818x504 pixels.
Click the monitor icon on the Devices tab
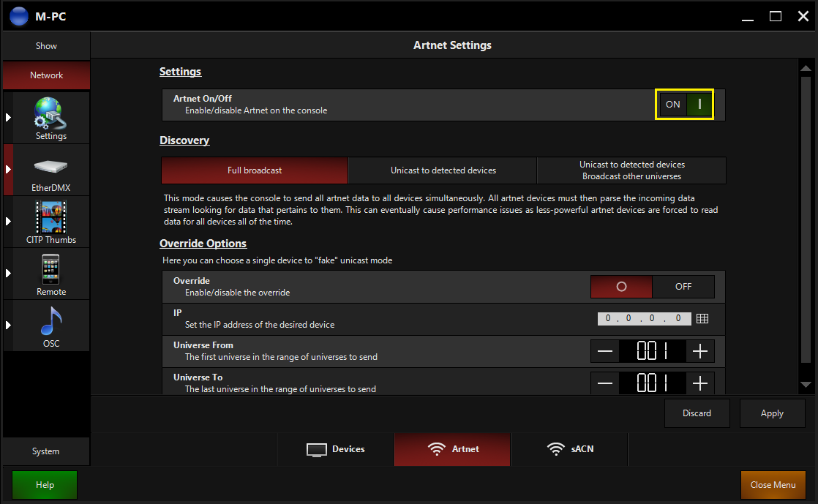click(x=317, y=449)
